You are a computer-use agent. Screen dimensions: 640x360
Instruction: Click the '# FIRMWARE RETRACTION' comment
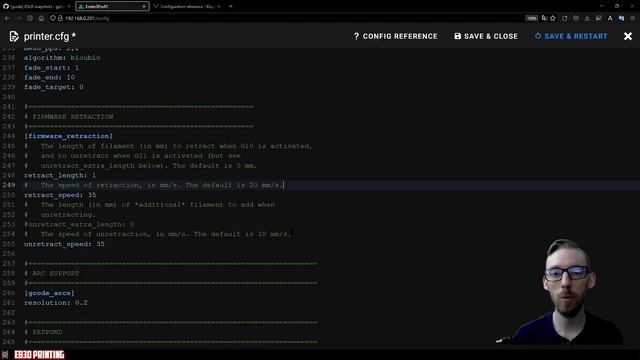coord(69,117)
